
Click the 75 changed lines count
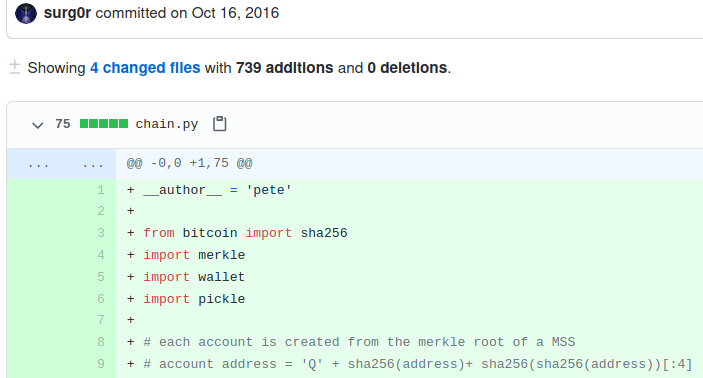point(63,124)
